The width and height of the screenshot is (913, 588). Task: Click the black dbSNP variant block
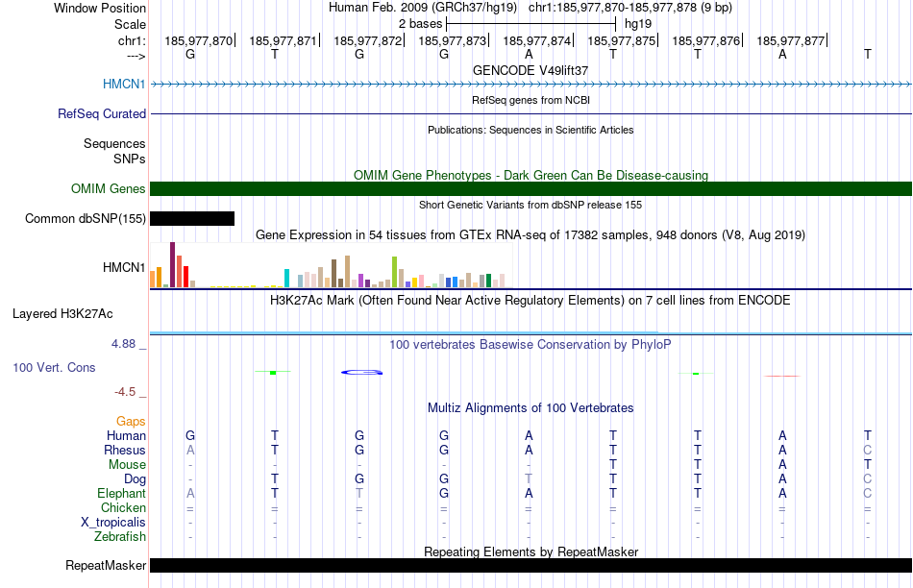click(192, 218)
